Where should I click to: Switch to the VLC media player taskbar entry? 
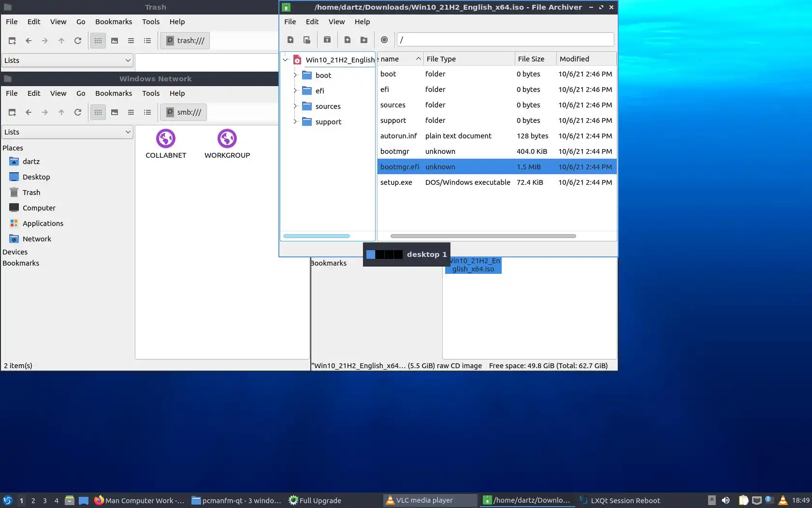pos(429,501)
